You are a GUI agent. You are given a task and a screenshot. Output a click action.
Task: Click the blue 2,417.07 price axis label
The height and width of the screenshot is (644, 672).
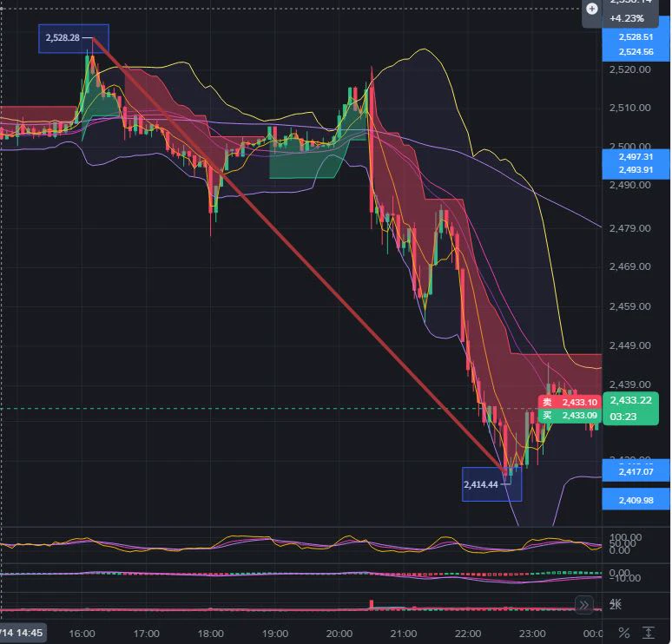coord(636,472)
